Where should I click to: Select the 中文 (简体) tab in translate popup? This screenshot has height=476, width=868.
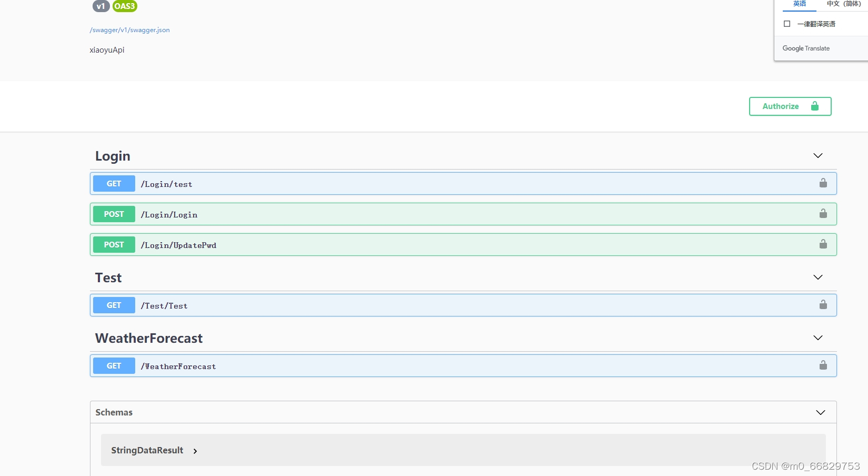tap(844, 4)
